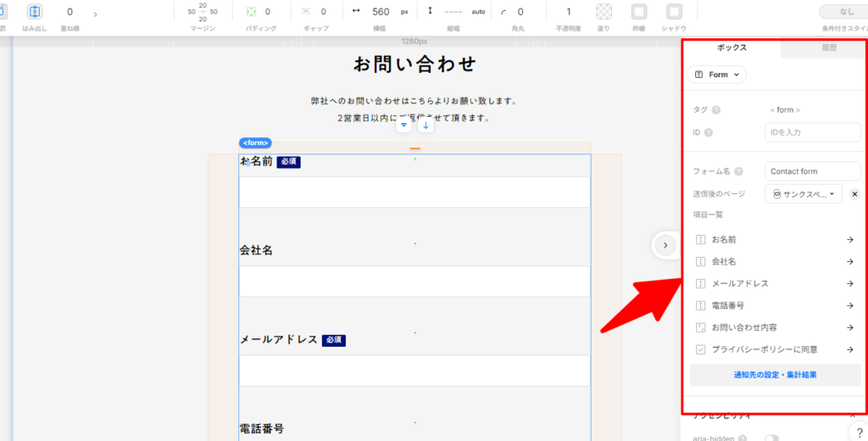The image size is (868, 441).
Task: Switch to the 履歴 tab
Action: (x=828, y=48)
